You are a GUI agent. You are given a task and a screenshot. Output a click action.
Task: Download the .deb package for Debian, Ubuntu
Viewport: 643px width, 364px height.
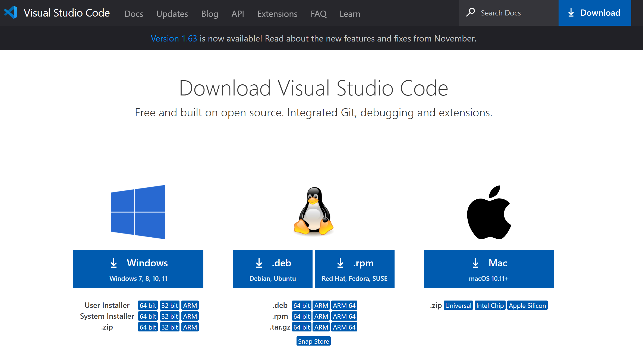click(x=273, y=269)
